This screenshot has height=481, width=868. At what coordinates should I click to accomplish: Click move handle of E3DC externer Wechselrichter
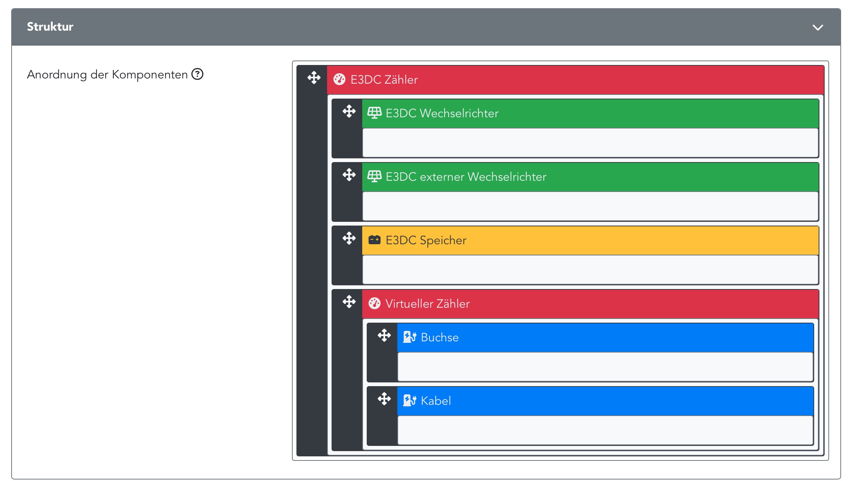[x=349, y=175]
